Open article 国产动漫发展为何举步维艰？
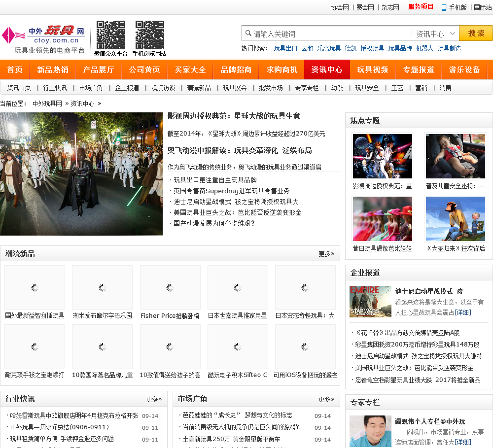 pos(214,223)
